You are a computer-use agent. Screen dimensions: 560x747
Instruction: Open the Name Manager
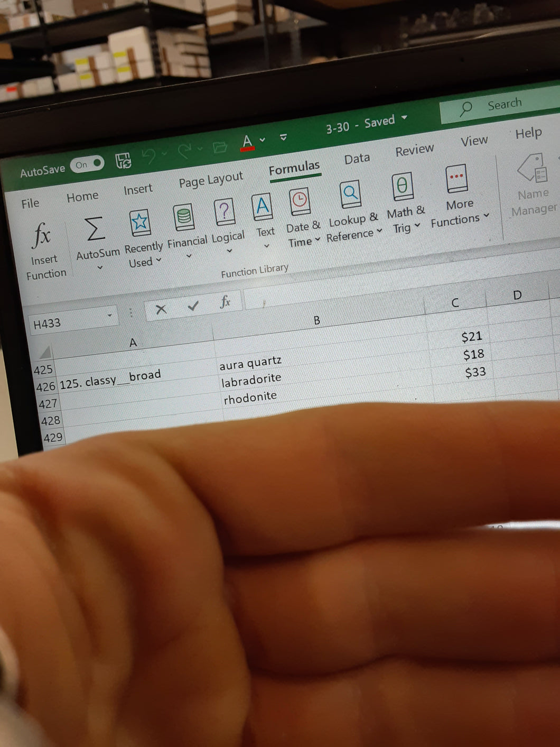[533, 186]
